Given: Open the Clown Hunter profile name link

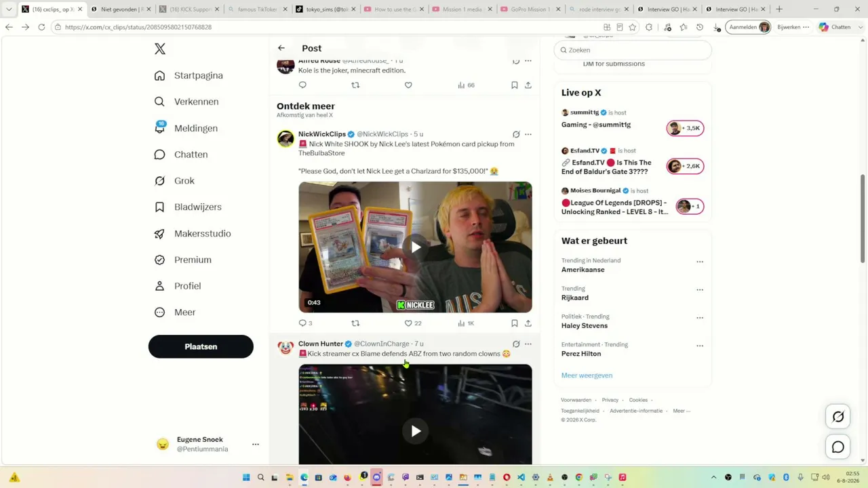Looking at the screenshot, I should point(321,344).
